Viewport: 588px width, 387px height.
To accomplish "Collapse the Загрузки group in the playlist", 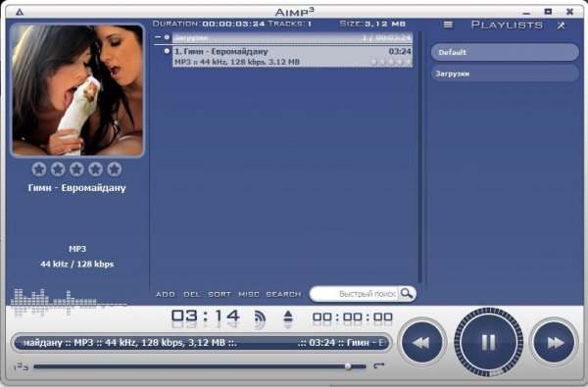I will tap(158, 37).
